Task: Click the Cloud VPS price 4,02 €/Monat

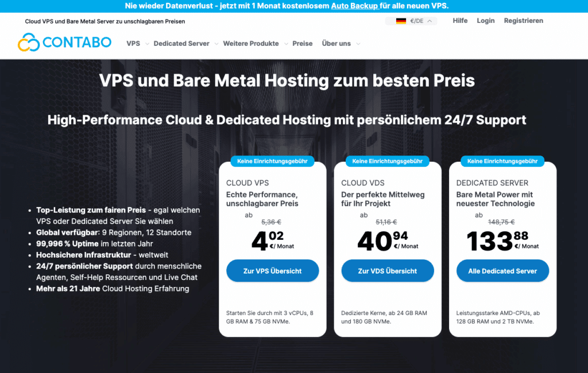Action: click(273, 240)
